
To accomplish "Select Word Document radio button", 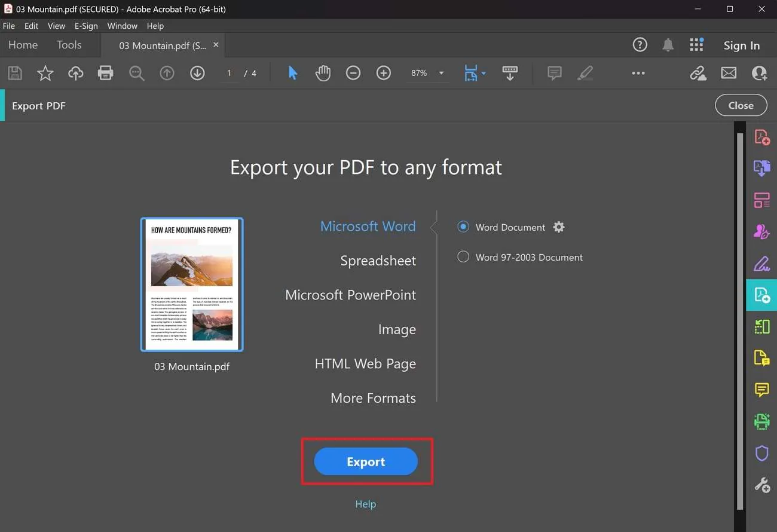I will pyautogui.click(x=463, y=227).
